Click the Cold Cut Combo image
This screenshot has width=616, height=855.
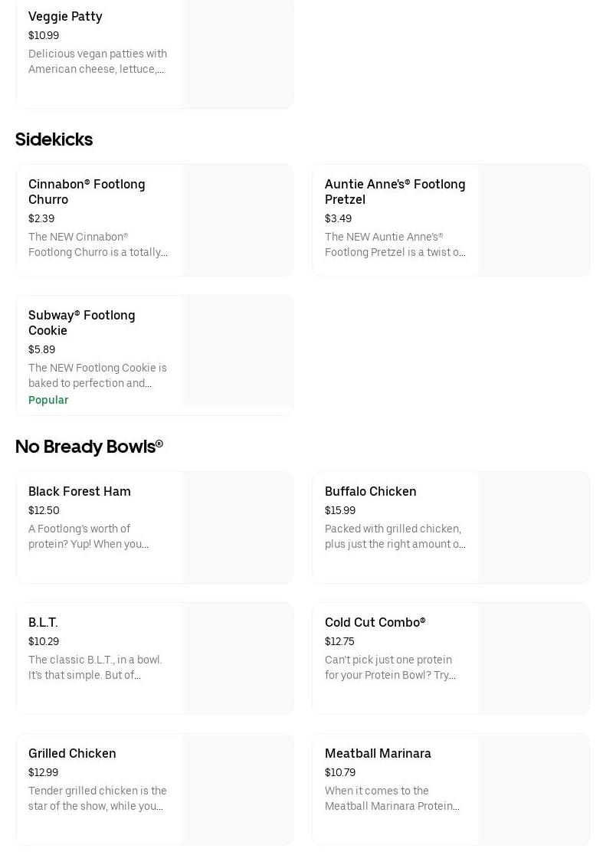pos(533,658)
